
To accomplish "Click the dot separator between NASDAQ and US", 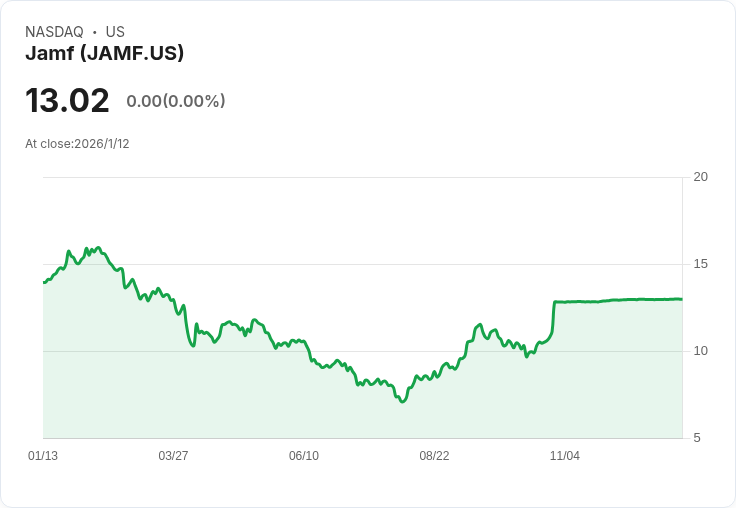I will [94, 32].
